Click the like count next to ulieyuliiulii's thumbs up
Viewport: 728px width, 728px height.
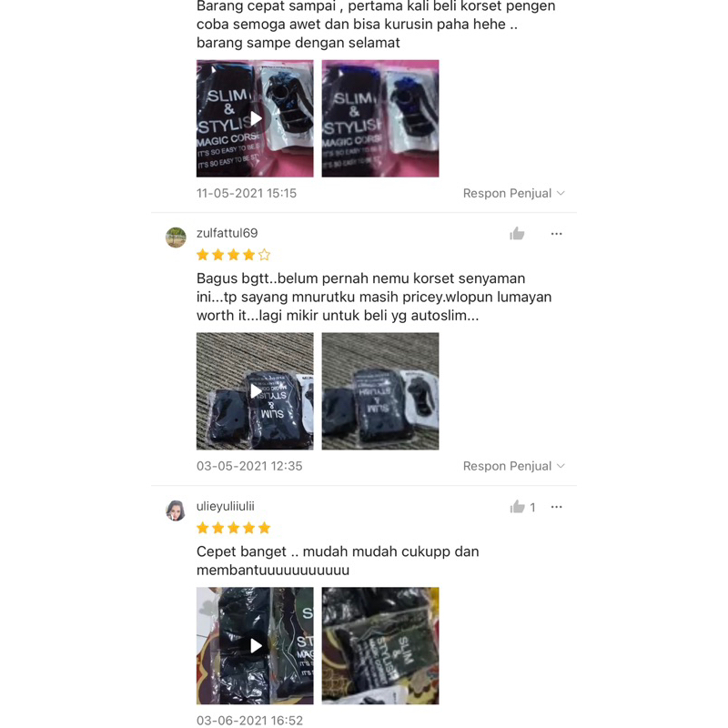point(532,508)
